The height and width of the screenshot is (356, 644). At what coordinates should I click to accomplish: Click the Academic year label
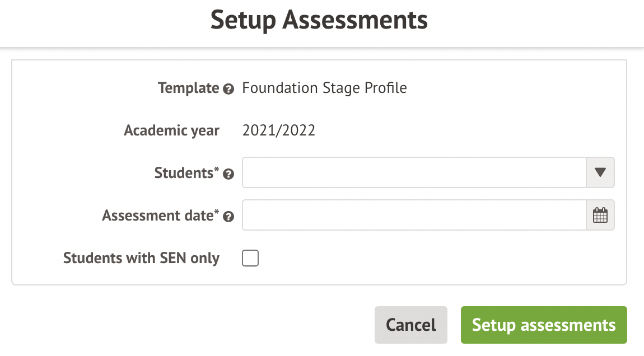coord(171,130)
